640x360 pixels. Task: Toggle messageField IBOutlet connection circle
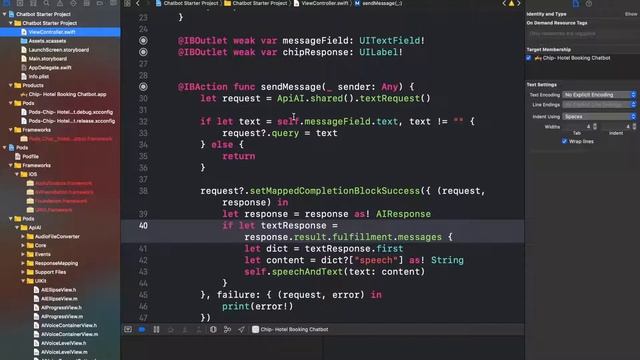pos(143,40)
